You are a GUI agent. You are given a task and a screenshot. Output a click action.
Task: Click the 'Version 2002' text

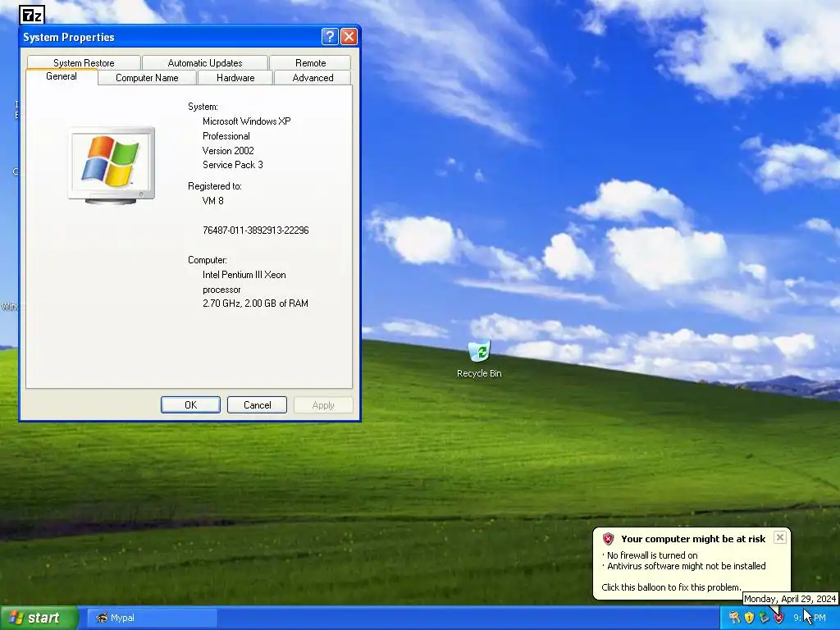pos(228,151)
